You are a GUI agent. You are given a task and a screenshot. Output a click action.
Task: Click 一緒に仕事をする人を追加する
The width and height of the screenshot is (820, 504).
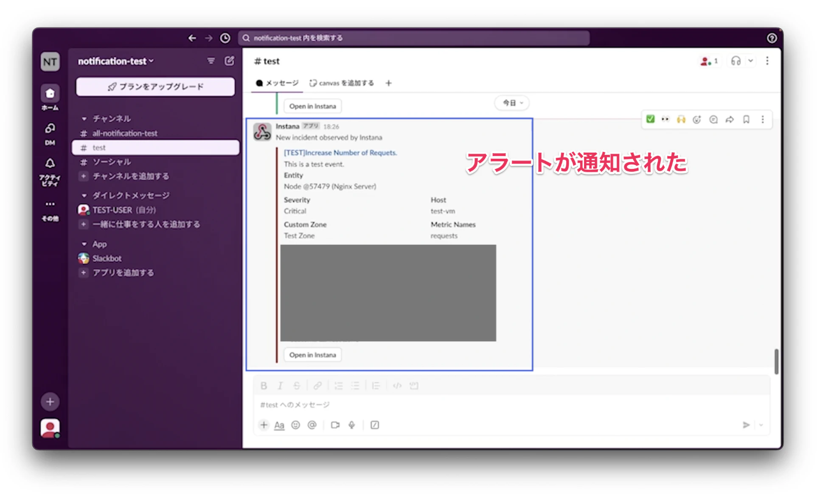point(146,224)
